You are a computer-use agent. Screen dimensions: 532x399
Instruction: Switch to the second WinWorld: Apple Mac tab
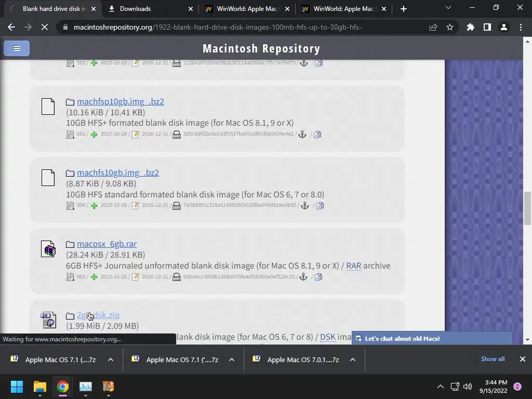pos(343,9)
